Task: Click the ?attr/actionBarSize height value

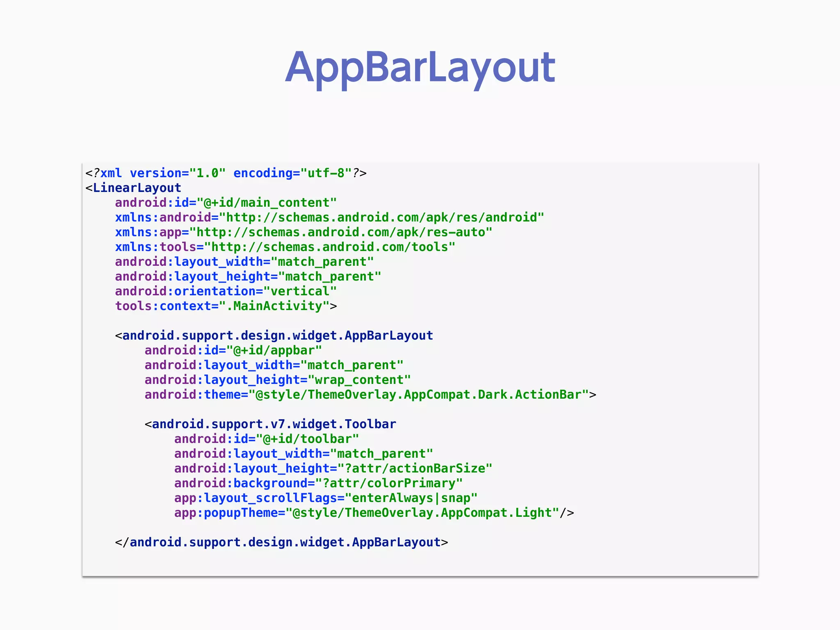Action: click(414, 468)
